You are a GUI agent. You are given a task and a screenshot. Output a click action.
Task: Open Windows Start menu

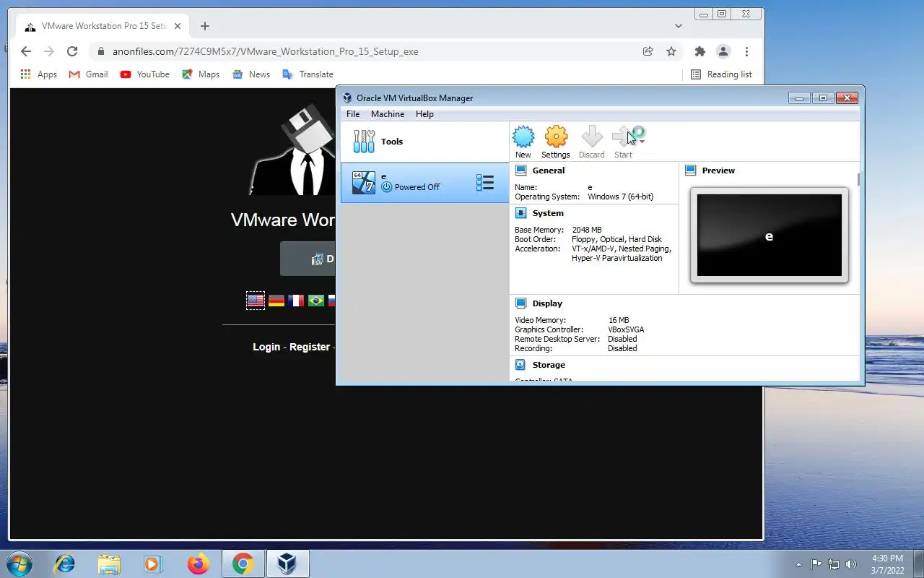pyautogui.click(x=19, y=564)
